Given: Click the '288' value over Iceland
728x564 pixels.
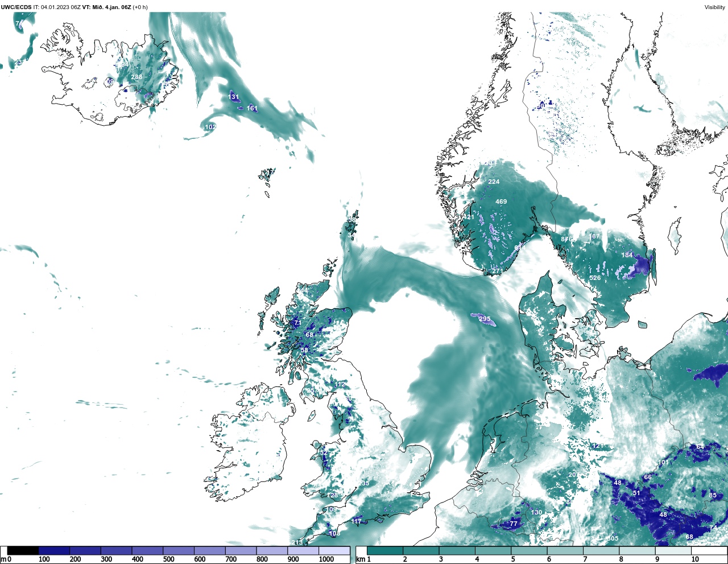Looking at the screenshot, I should [x=136, y=77].
